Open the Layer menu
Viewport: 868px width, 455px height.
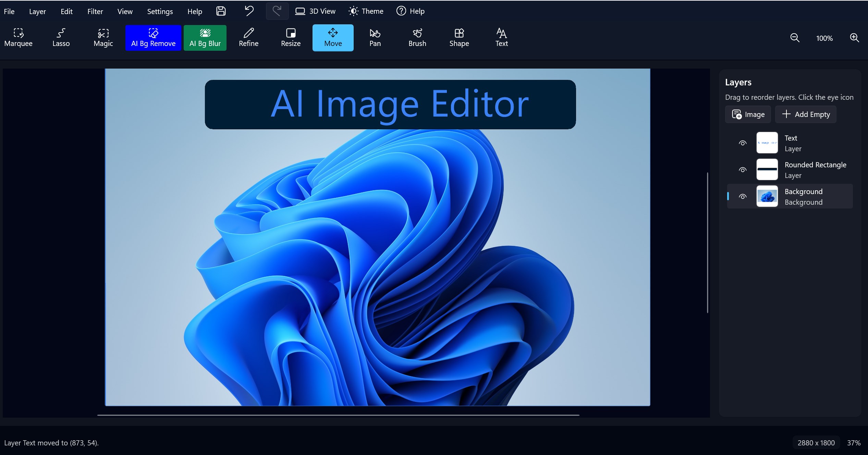click(x=37, y=11)
